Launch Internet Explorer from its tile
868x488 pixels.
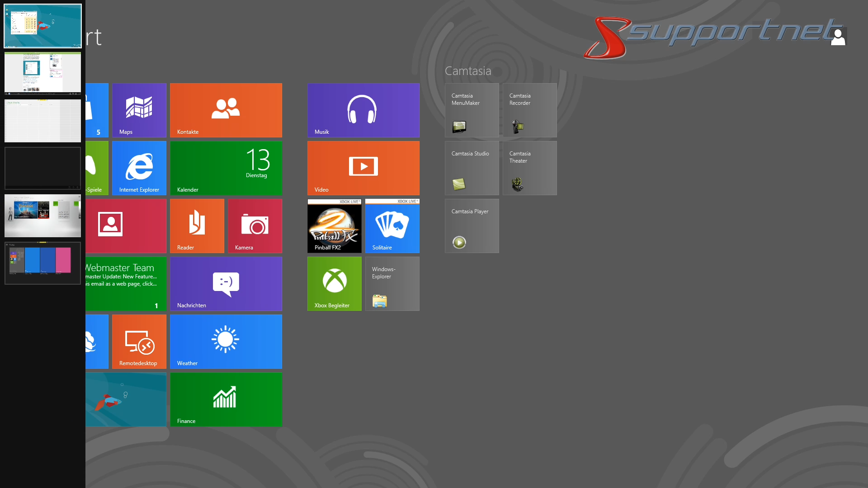[139, 168]
